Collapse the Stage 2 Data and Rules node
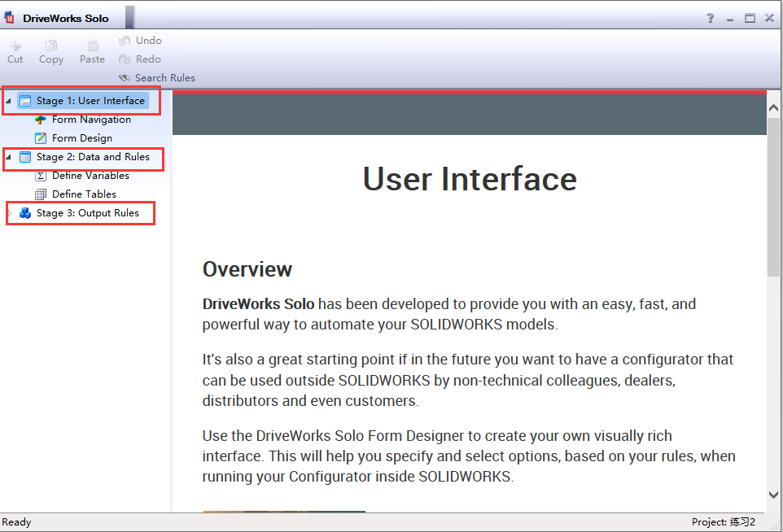This screenshot has height=532, width=783. point(8,157)
